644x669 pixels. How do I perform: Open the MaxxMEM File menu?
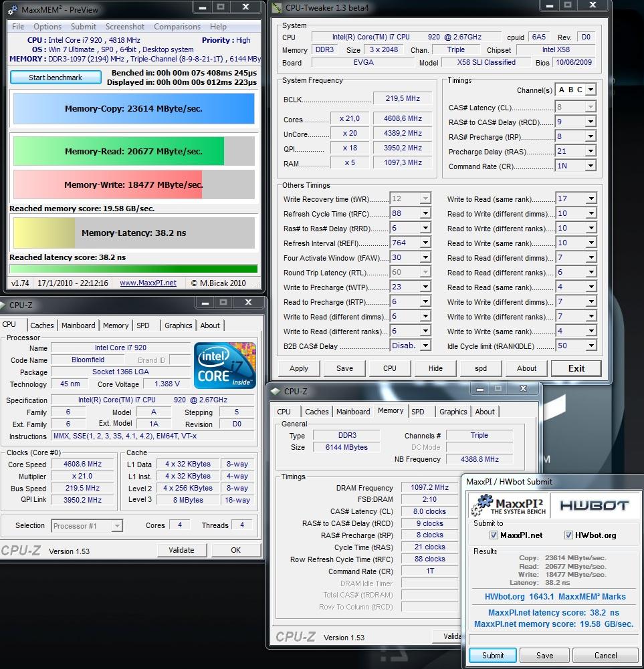[x=18, y=27]
